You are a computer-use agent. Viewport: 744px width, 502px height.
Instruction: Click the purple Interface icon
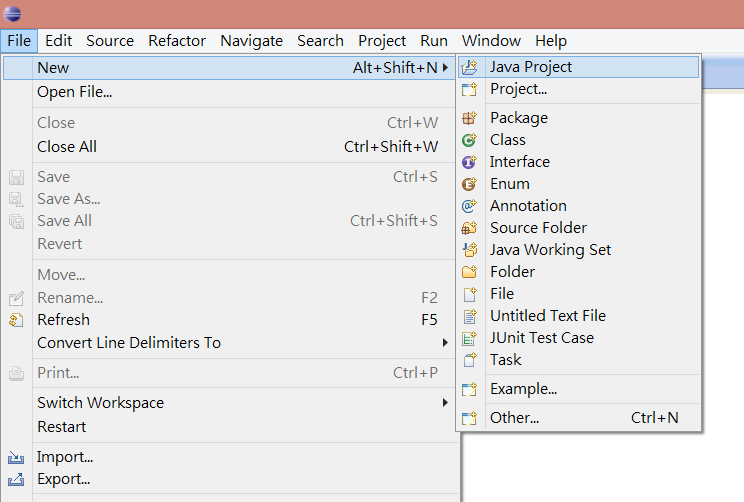coord(469,162)
